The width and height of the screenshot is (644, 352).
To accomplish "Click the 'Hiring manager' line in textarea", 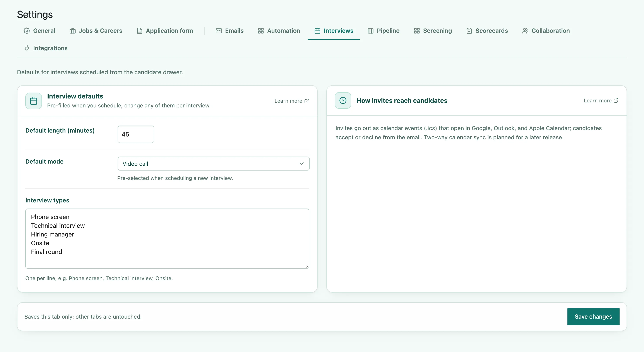I will pos(53,235).
